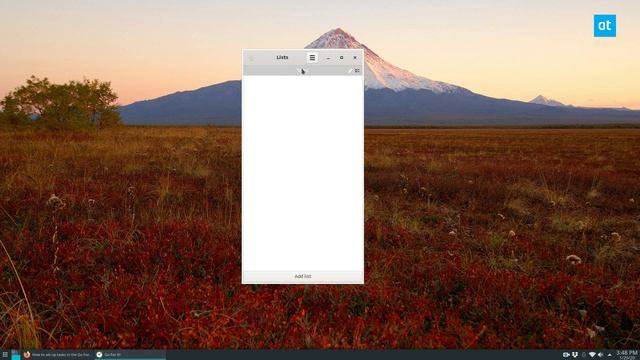Close the Lists window

[x=355, y=58]
